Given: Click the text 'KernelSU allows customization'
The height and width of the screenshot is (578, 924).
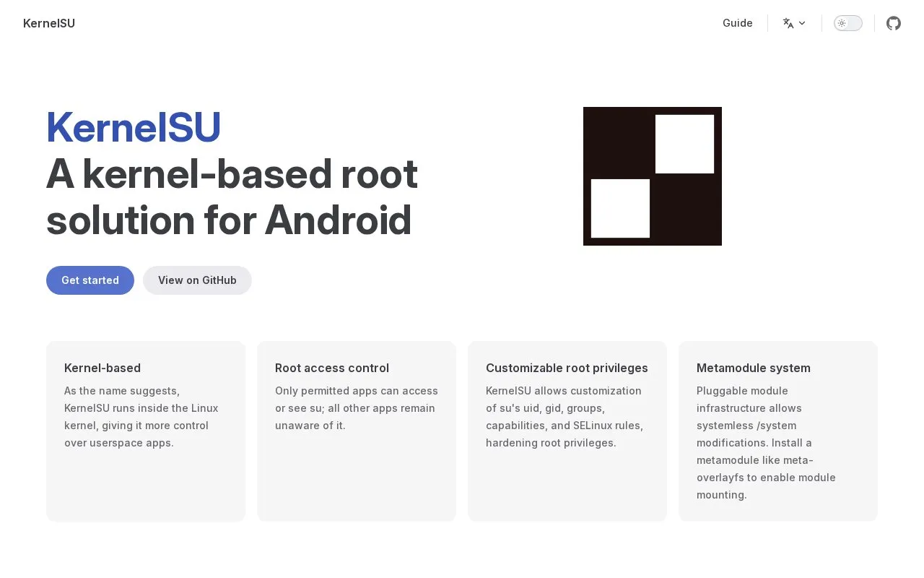Looking at the screenshot, I should pyautogui.click(x=564, y=391).
